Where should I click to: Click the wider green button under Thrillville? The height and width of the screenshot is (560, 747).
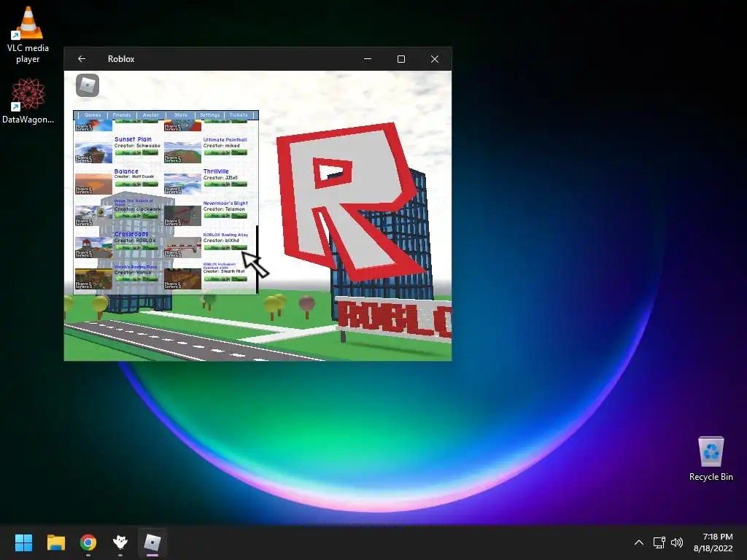tap(217, 184)
